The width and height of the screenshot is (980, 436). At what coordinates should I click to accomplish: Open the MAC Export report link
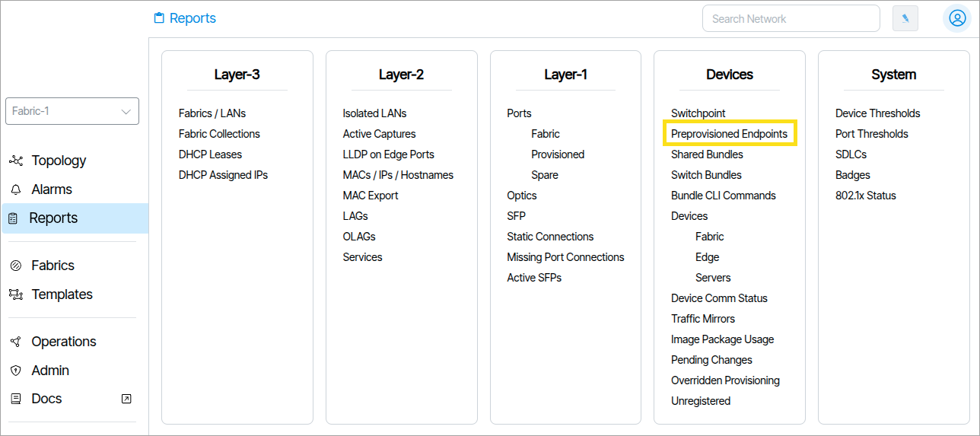(x=371, y=196)
